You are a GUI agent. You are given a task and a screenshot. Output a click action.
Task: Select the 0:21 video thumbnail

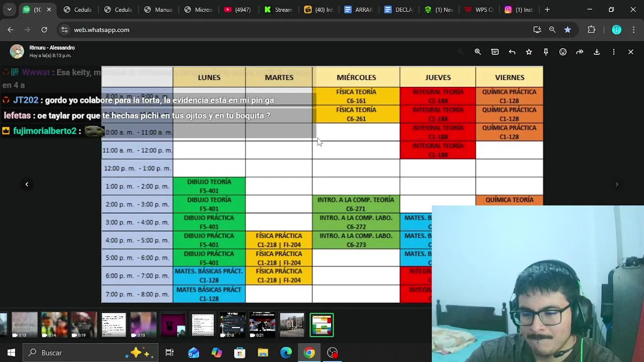click(262, 325)
